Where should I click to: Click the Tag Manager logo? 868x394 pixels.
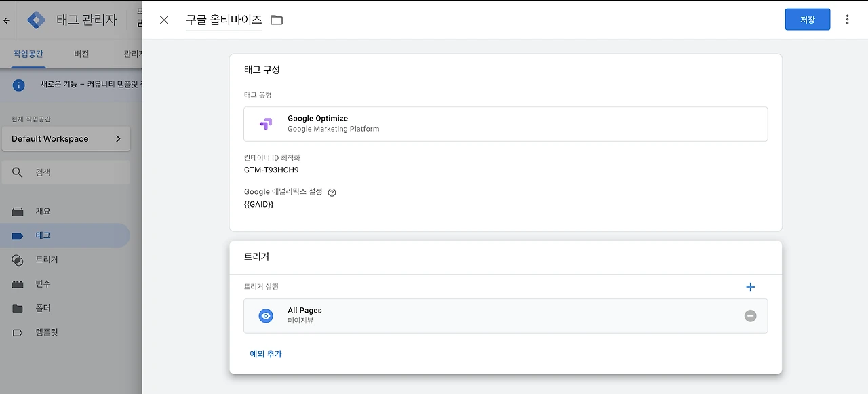pos(37,20)
